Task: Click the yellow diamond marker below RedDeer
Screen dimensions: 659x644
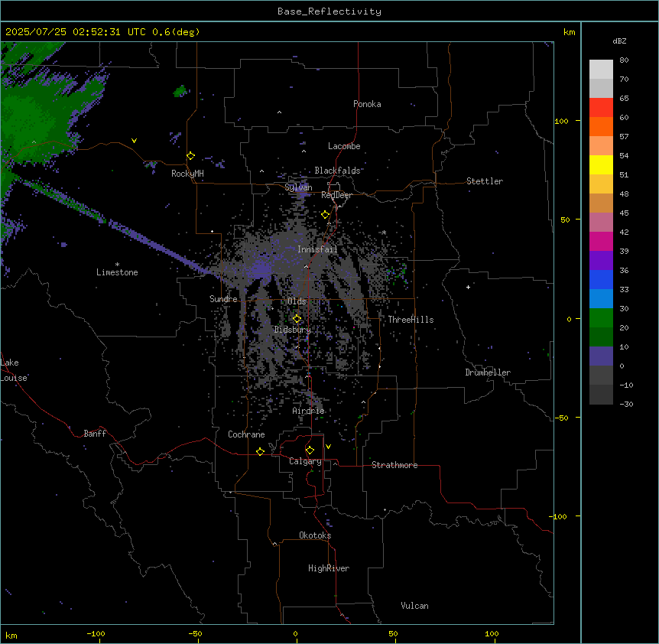Action: pos(326,215)
